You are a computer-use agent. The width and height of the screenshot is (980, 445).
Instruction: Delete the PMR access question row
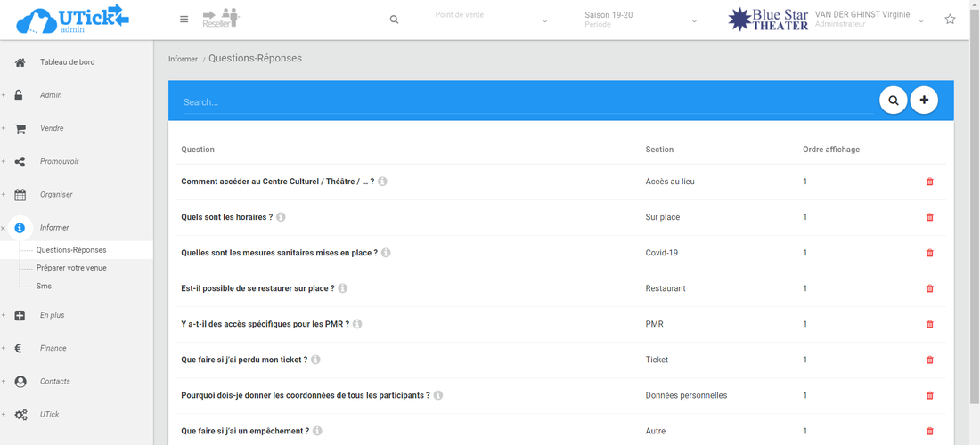[x=930, y=324]
